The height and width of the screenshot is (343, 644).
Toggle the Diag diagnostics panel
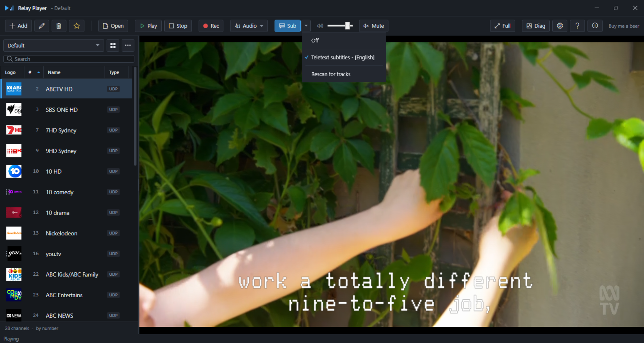pos(536,26)
